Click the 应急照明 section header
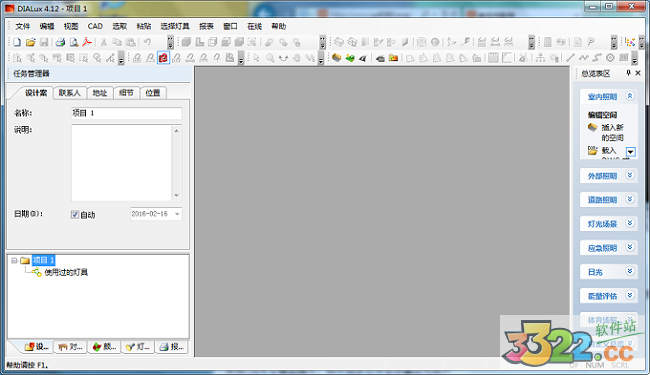 coord(608,248)
